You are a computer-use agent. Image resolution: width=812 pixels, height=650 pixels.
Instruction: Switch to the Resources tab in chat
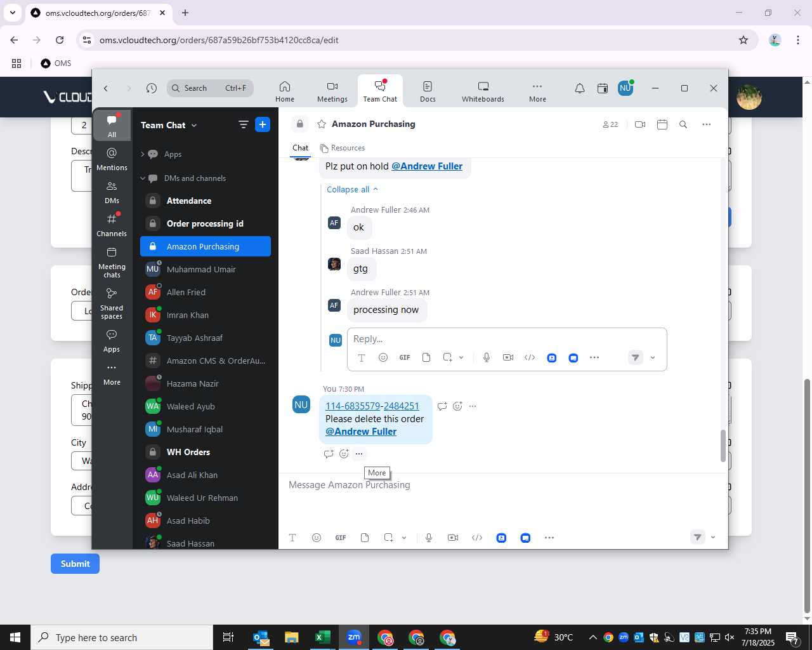[x=343, y=148]
